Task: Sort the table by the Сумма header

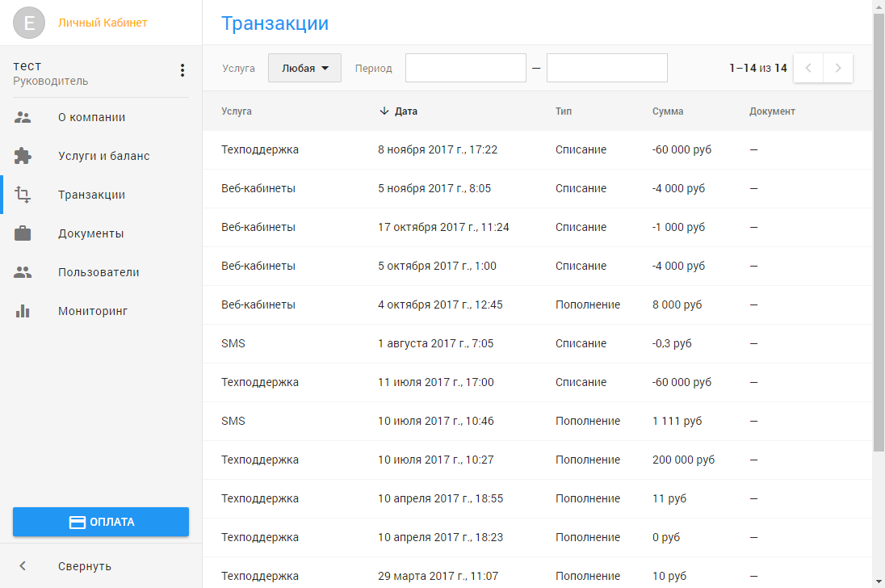Action: point(668,111)
